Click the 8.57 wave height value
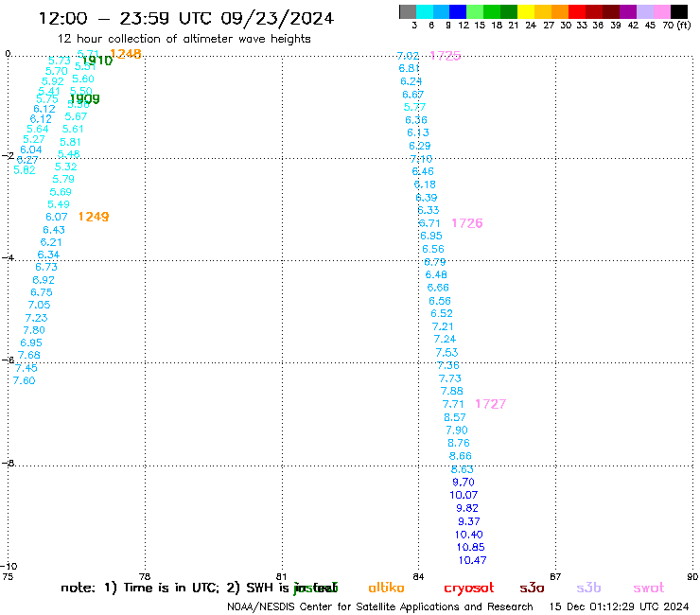The image size is (700, 615). [x=455, y=417]
